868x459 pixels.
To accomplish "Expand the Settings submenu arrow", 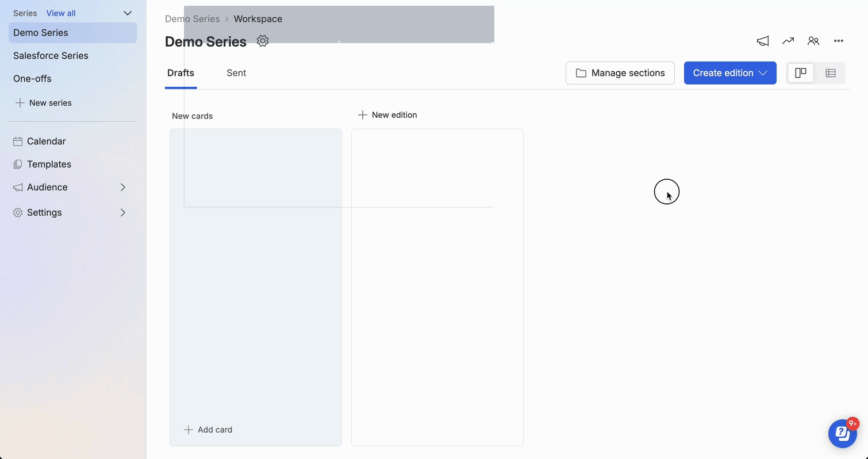I will click(123, 213).
